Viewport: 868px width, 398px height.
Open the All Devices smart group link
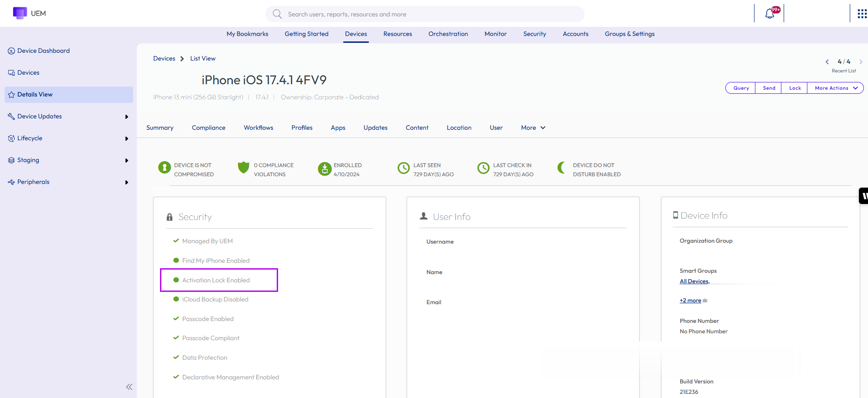[x=695, y=281]
